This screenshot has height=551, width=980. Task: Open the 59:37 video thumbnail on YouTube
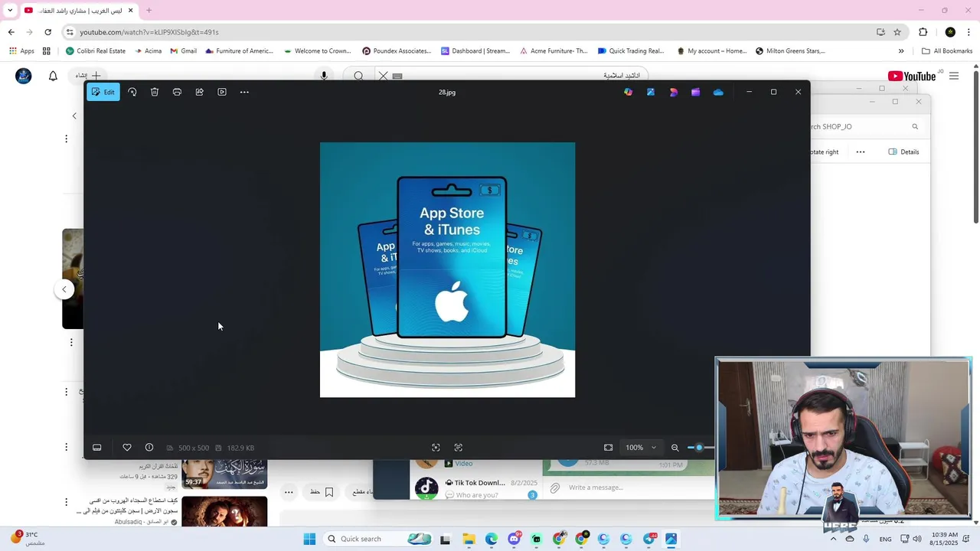(224, 474)
